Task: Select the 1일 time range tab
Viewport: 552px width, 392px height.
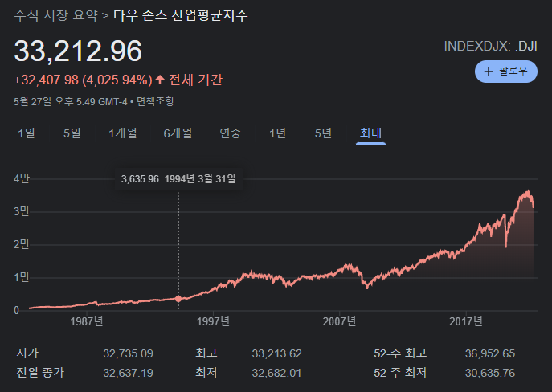Action: click(x=27, y=133)
